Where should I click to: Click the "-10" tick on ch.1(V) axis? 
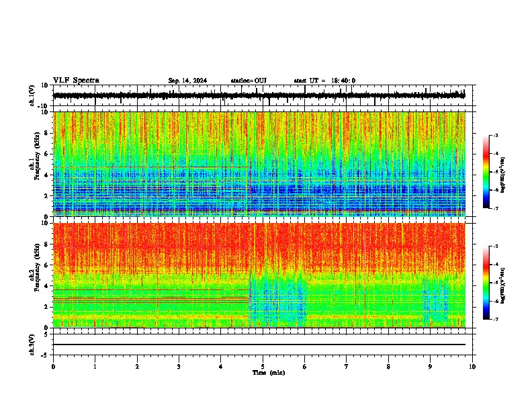pos(44,106)
